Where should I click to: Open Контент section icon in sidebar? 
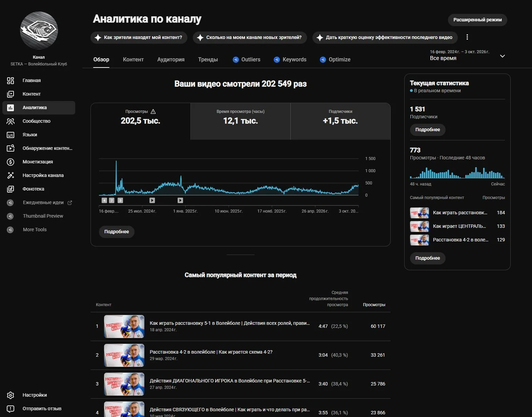pyautogui.click(x=11, y=94)
